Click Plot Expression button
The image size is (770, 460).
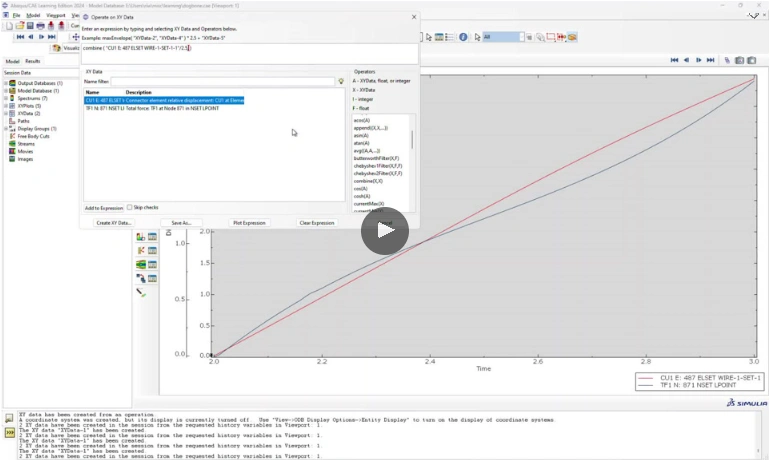click(249, 223)
